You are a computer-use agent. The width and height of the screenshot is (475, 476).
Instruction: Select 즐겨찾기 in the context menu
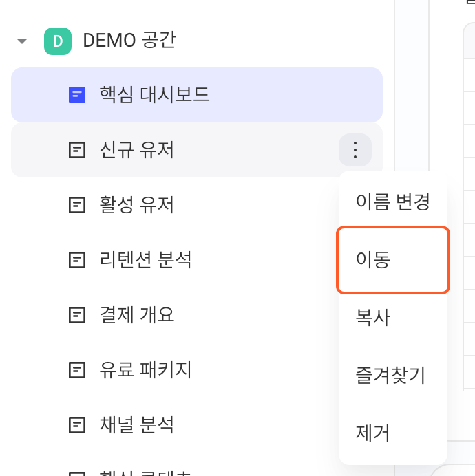coord(392,375)
